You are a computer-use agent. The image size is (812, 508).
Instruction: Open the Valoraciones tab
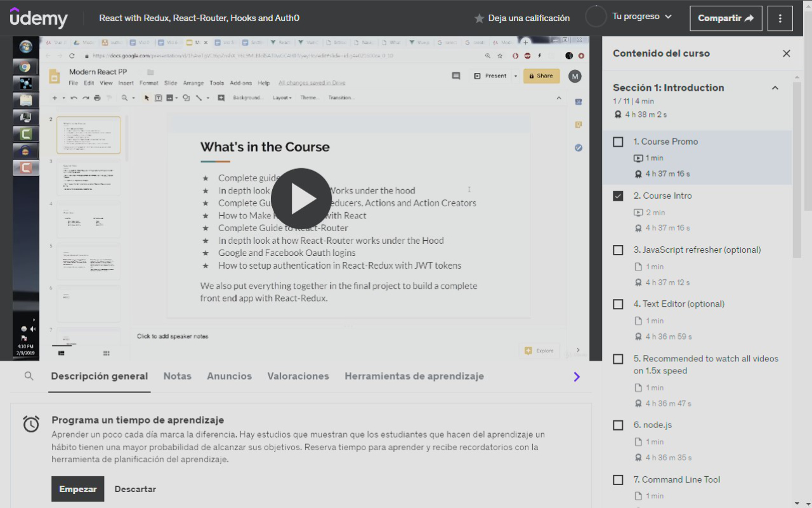pos(298,376)
